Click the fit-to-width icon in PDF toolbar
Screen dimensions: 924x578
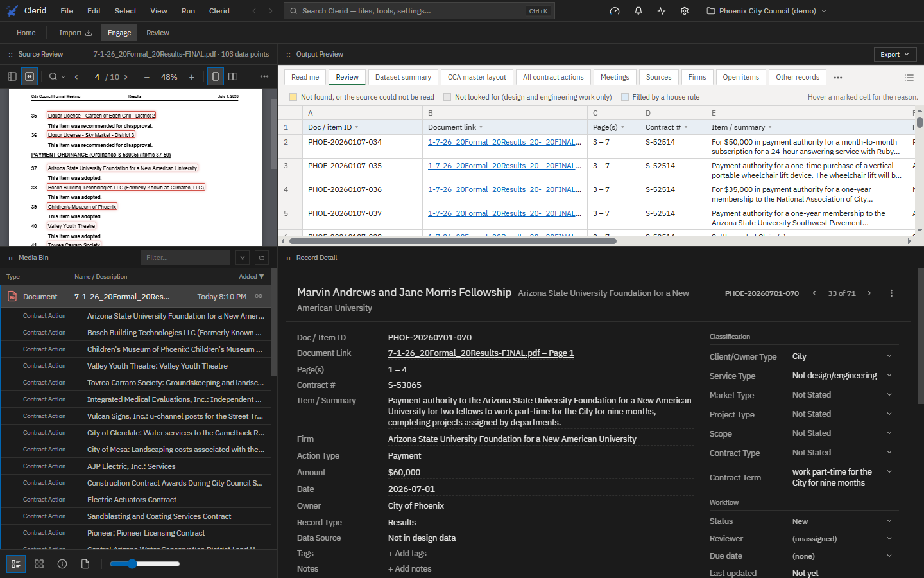(30, 76)
